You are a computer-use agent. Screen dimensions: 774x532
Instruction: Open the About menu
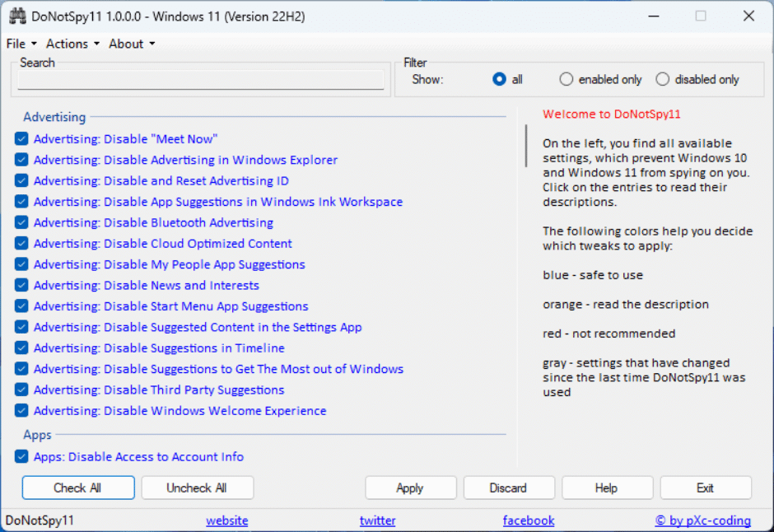pyautogui.click(x=132, y=44)
